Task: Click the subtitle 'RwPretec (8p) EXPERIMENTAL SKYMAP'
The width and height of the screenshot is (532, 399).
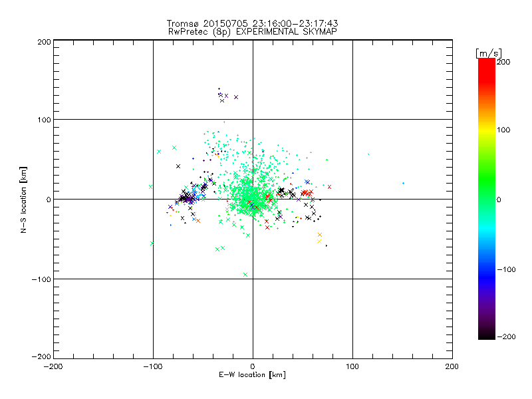Action: tap(253, 32)
